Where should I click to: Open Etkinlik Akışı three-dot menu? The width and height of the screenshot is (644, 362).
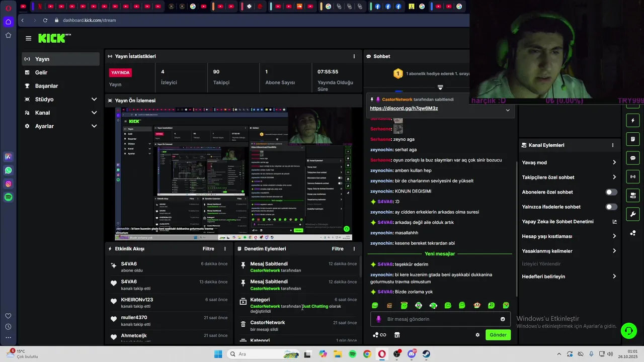(x=225, y=249)
